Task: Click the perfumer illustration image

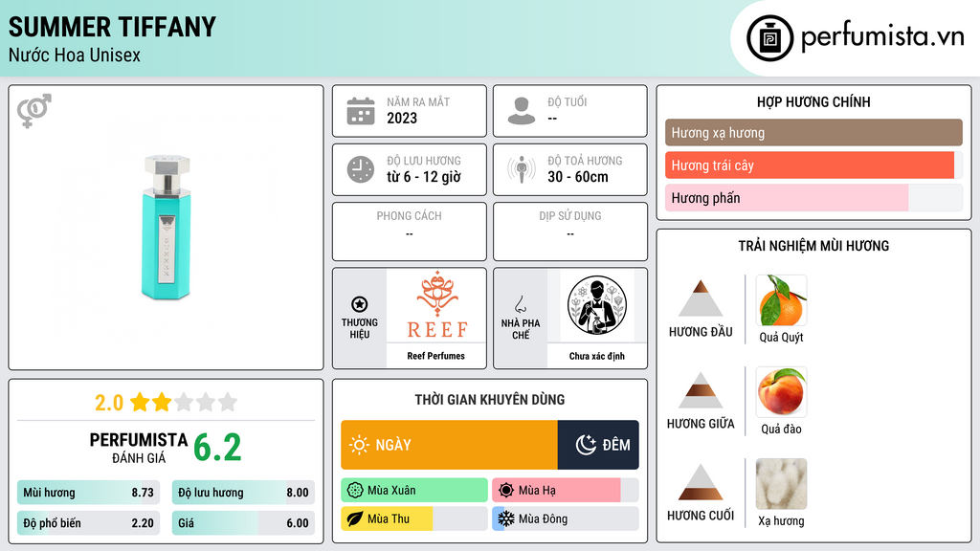Action: pyautogui.click(x=597, y=305)
